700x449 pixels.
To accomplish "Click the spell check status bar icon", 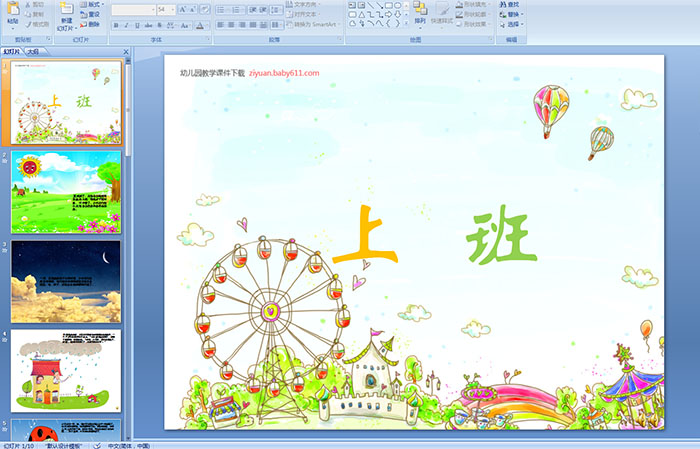I will coord(97,445).
